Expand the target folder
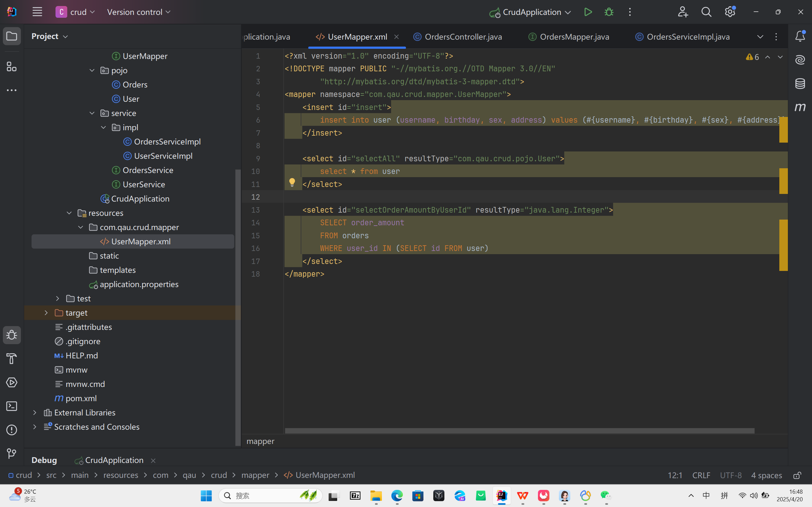The image size is (812, 507). (x=46, y=312)
